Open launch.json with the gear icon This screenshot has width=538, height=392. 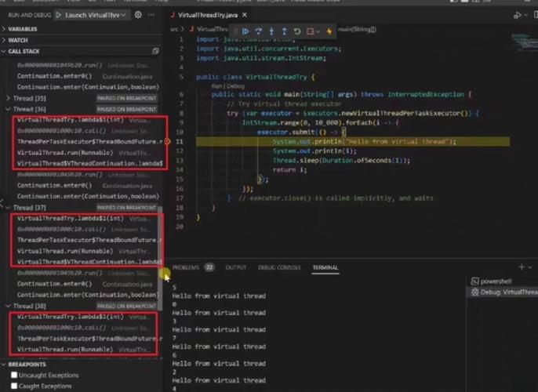138,15
